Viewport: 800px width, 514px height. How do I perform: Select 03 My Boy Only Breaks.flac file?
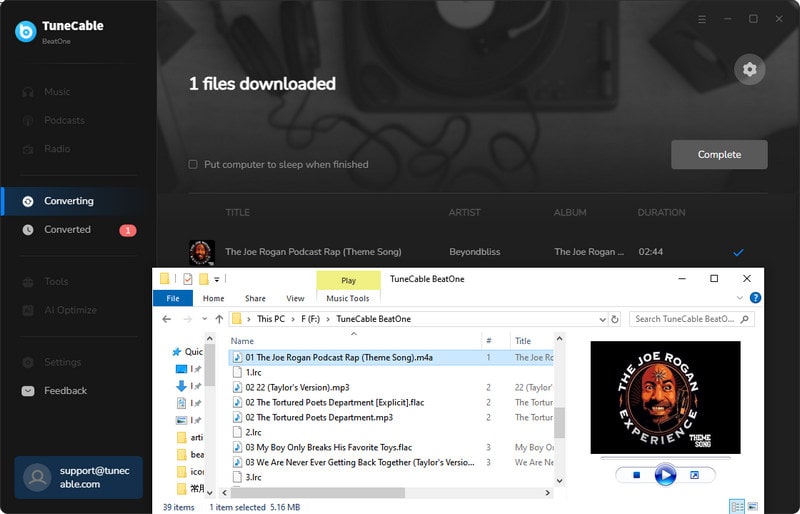coord(329,448)
